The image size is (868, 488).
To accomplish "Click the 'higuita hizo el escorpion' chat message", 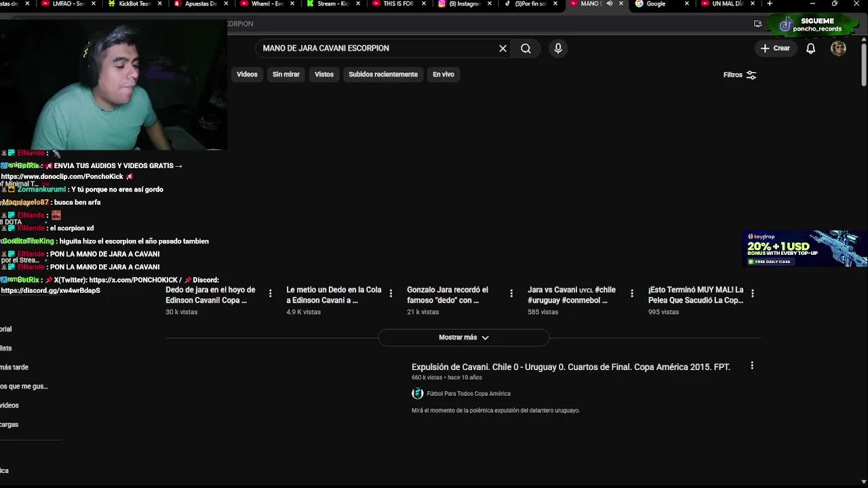I will tap(134, 241).
